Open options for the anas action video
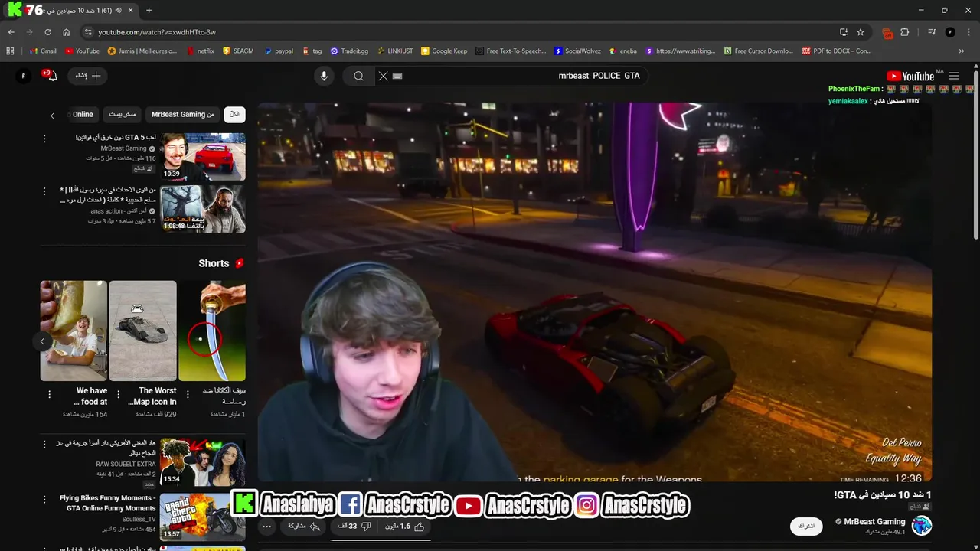 [x=44, y=191]
